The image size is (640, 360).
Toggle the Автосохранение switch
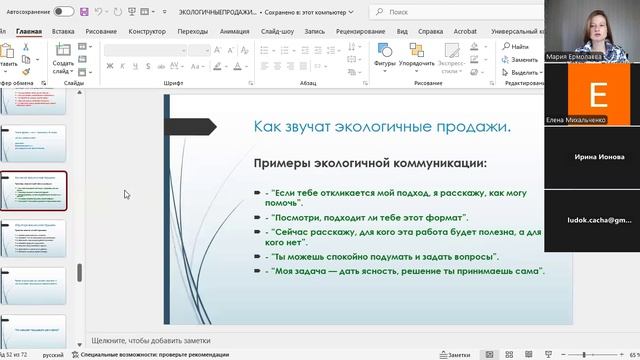click(64, 11)
